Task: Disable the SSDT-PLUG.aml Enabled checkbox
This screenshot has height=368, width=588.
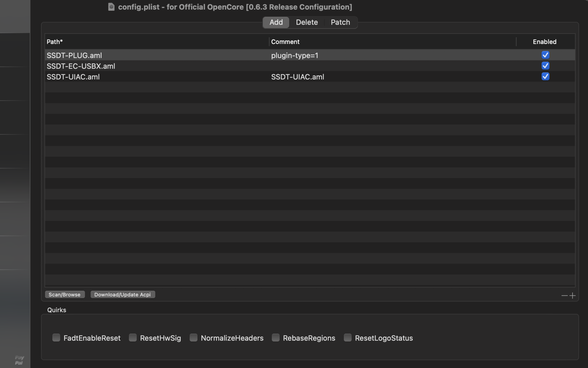Action: point(545,55)
